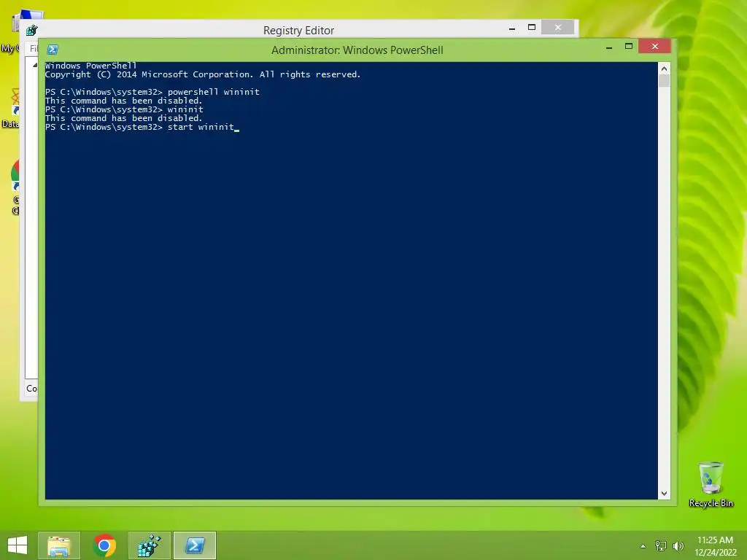Viewport: 747px width, 560px height.
Task: Select PowerShell icon on the taskbar
Action: click(x=194, y=545)
